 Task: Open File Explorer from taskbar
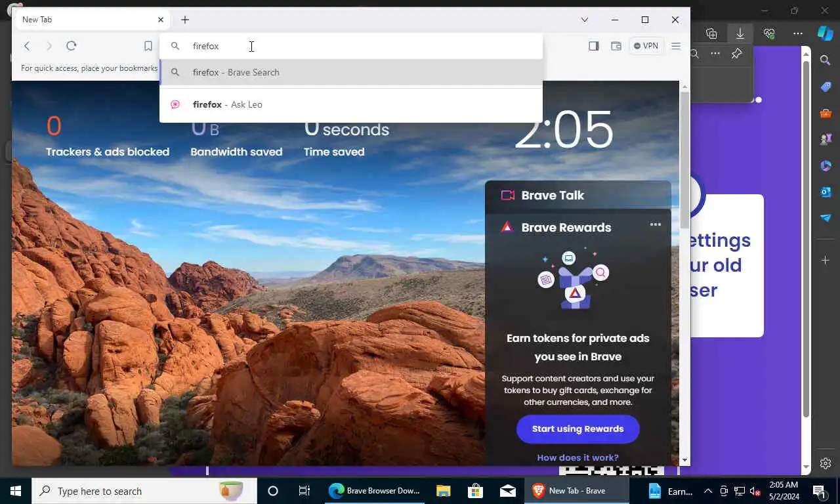(444, 491)
